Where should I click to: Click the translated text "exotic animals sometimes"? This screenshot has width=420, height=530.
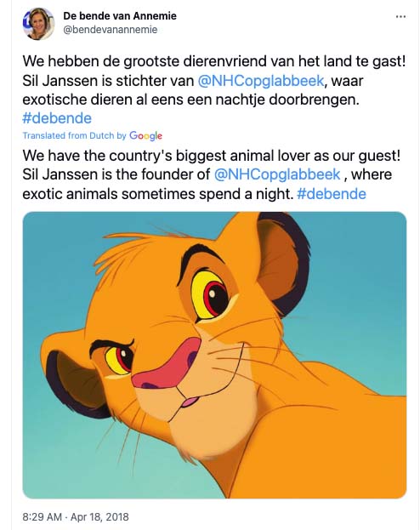pyautogui.click(x=109, y=194)
